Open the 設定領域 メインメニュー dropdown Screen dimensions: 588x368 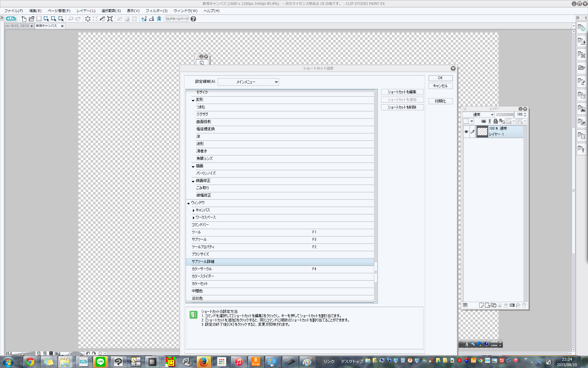click(x=248, y=82)
